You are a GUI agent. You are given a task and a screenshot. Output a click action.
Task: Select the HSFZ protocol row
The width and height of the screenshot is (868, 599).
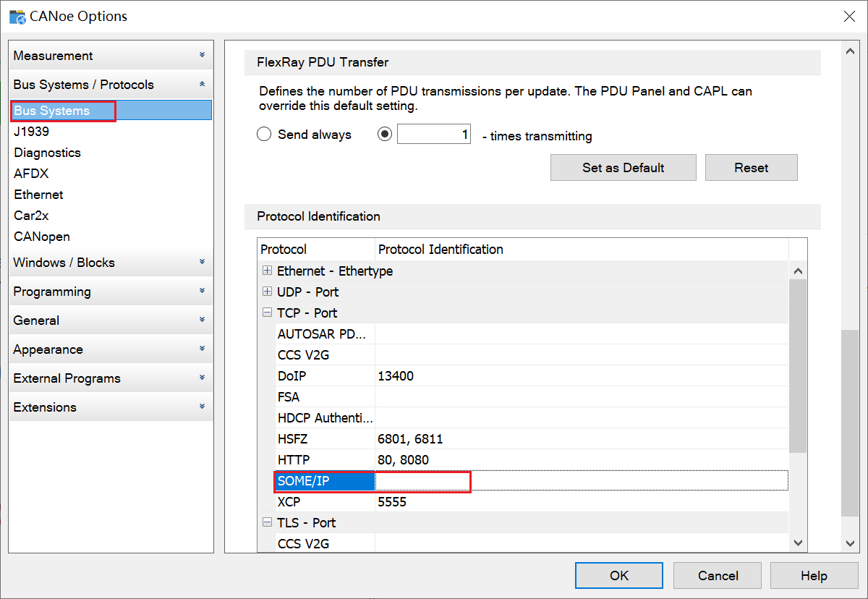pyautogui.click(x=325, y=438)
